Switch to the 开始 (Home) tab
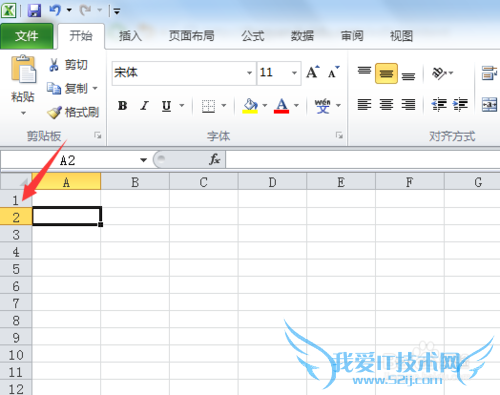Image resolution: width=500 pixels, height=395 pixels. (81, 36)
